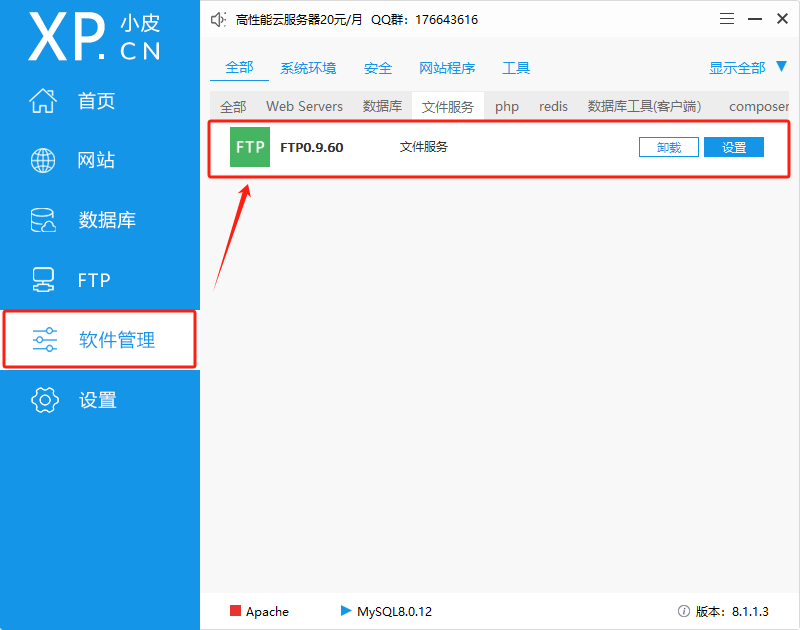Click the FTP 设置 button

(734, 147)
